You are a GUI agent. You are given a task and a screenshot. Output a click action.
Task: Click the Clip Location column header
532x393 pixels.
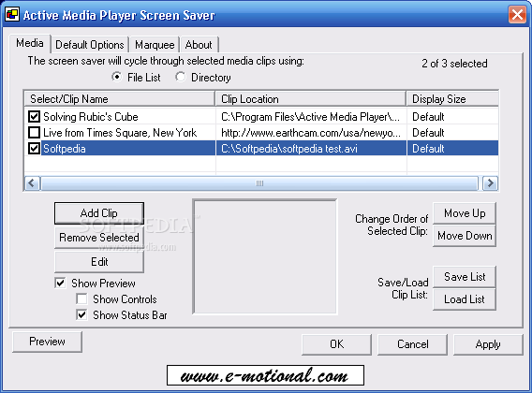pyautogui.click(x=311, y=99)
